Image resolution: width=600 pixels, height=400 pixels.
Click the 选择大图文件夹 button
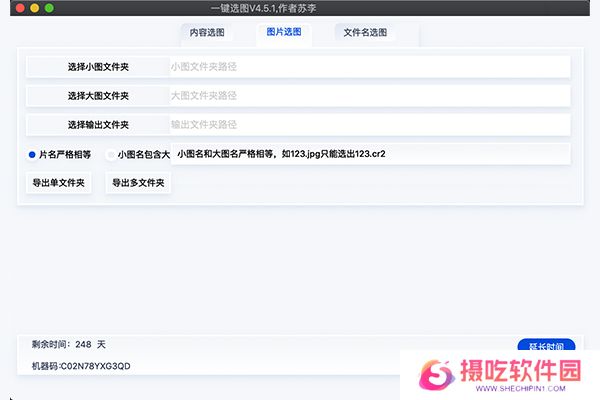(x=98, y=96)
